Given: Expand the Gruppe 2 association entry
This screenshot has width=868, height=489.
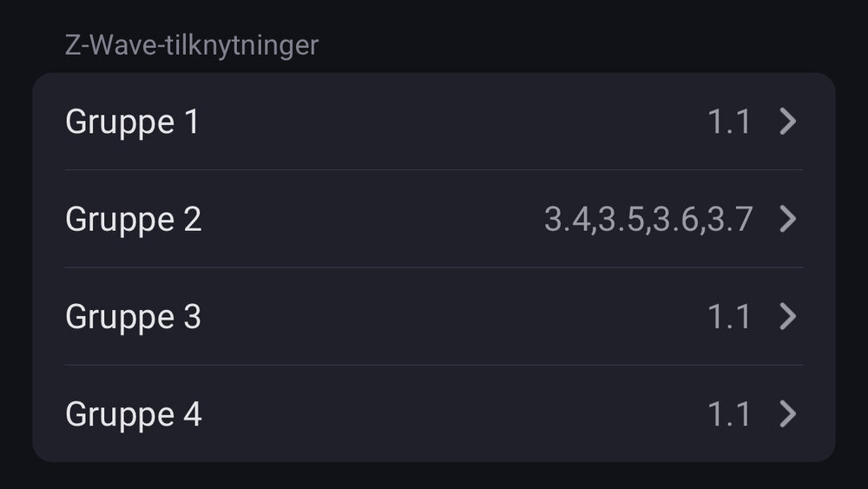Looking at the screenshot, I should 434,220.
